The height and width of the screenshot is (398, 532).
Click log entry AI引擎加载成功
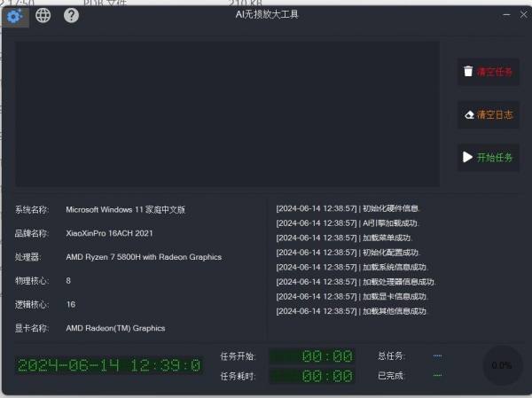(x=348, y=222)
